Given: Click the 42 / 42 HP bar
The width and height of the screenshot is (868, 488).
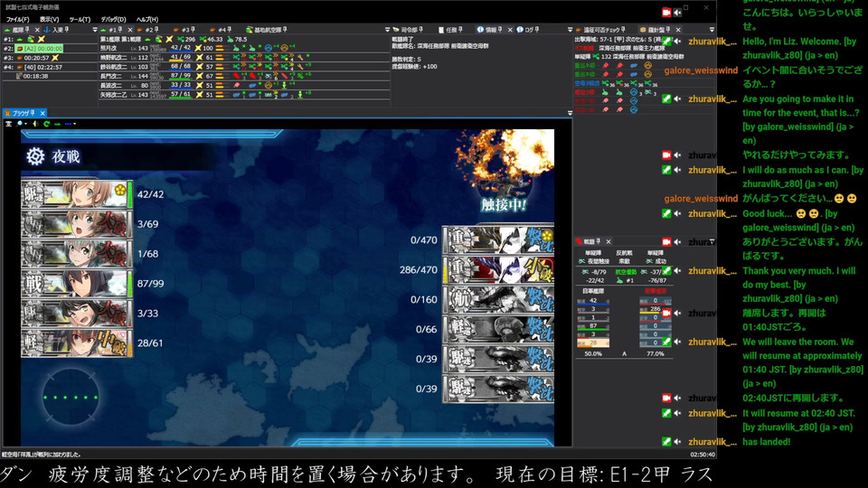Looking at the screenshot, I should click(181, 49).
